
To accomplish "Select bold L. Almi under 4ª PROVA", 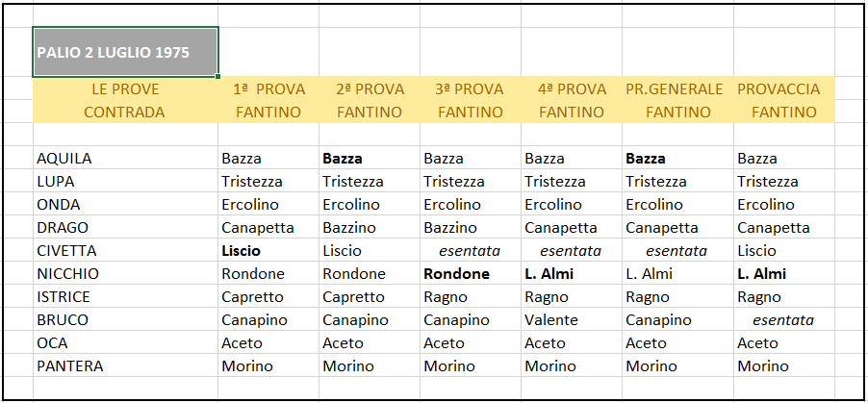I will 549,274.
